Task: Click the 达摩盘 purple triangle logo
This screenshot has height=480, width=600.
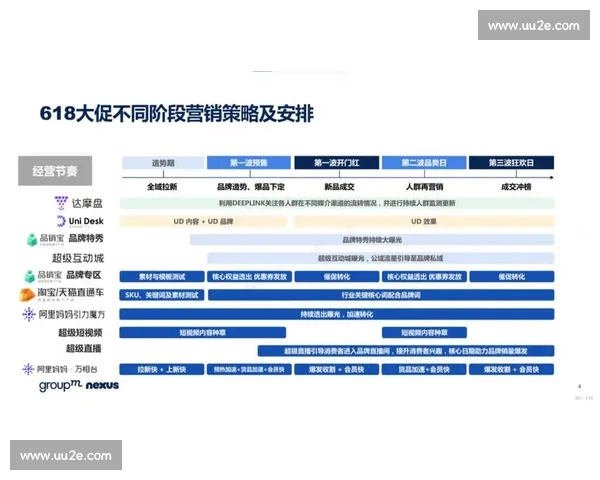Action: pyautogui.click(x=61, y=203)
